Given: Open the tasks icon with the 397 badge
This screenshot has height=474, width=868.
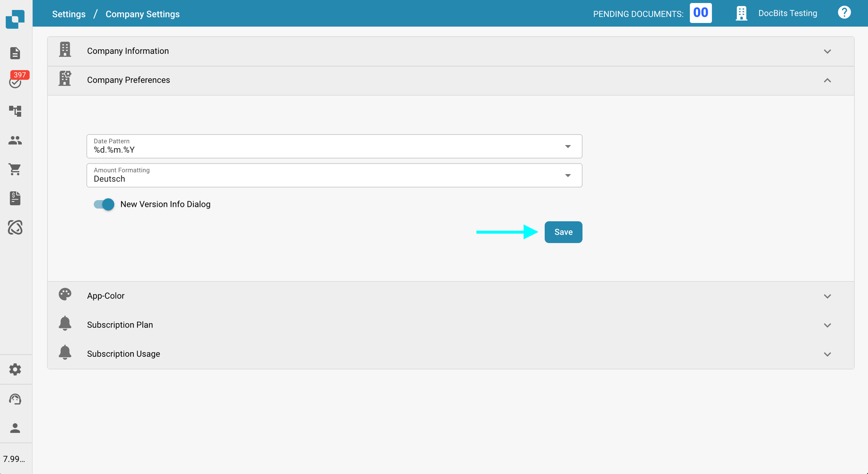Looking at the screenshot, I should coord(15,82).
